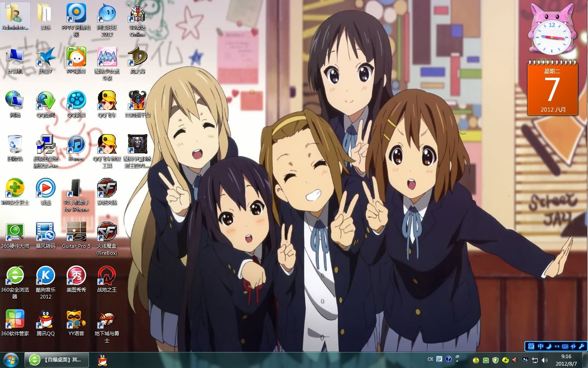This screenshot has width=588, height=368.
Task: Click the P logo on the floating IME bar
Action: tap(531, 346)
